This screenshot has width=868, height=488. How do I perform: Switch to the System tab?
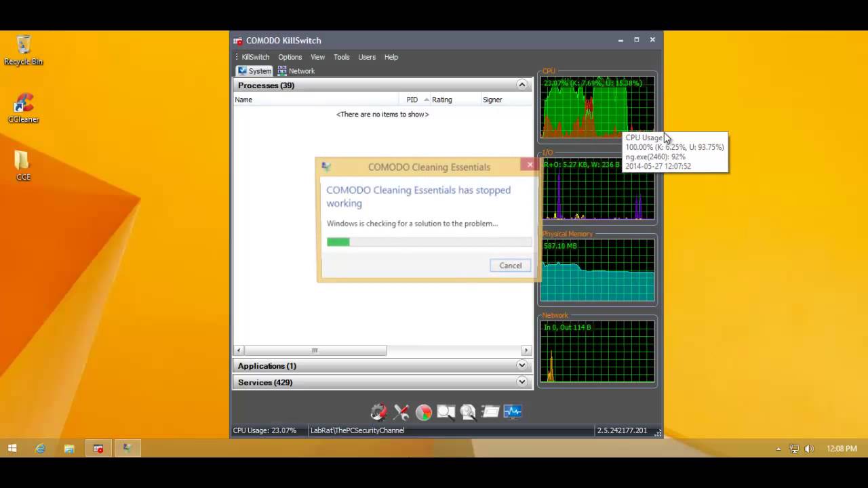point(254,70)
